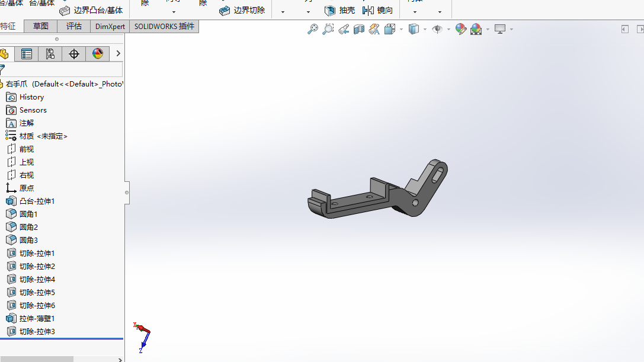Open the SOLIDWORKS 插件 tab
The image size is (644, 362).
point(164,26)
